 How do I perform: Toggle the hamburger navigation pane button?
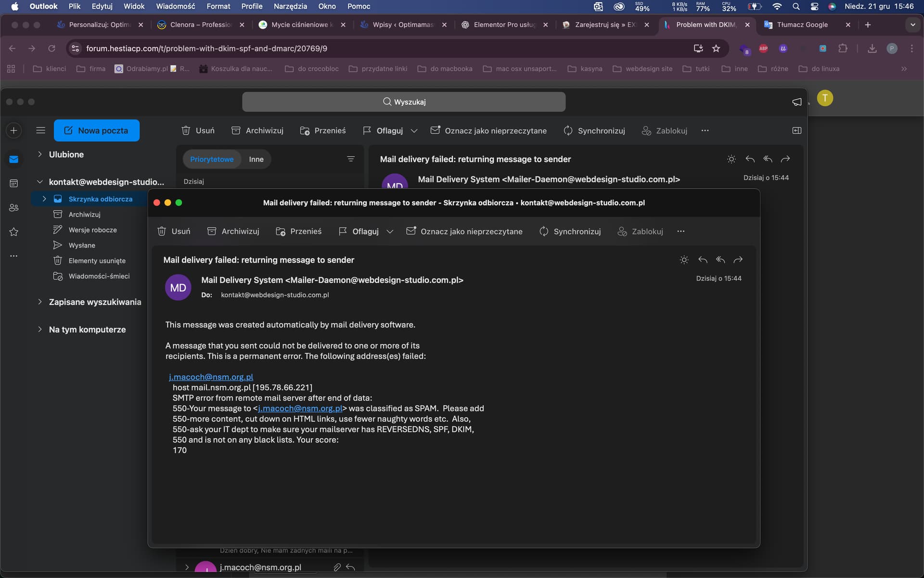tap(40, 130)
